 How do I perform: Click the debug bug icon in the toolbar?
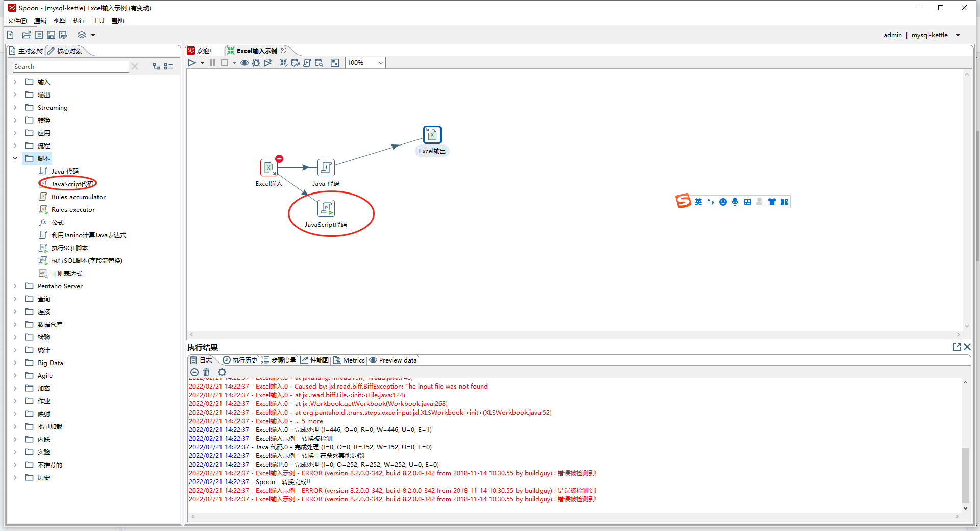256,63
